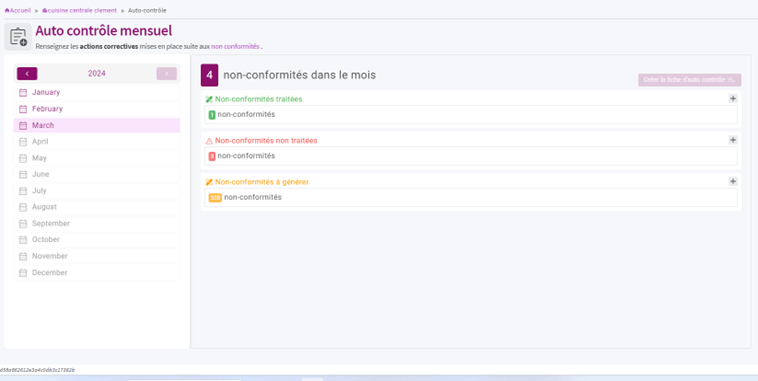
Task: Select June in the month list
Action: click(x=97, y=174)
